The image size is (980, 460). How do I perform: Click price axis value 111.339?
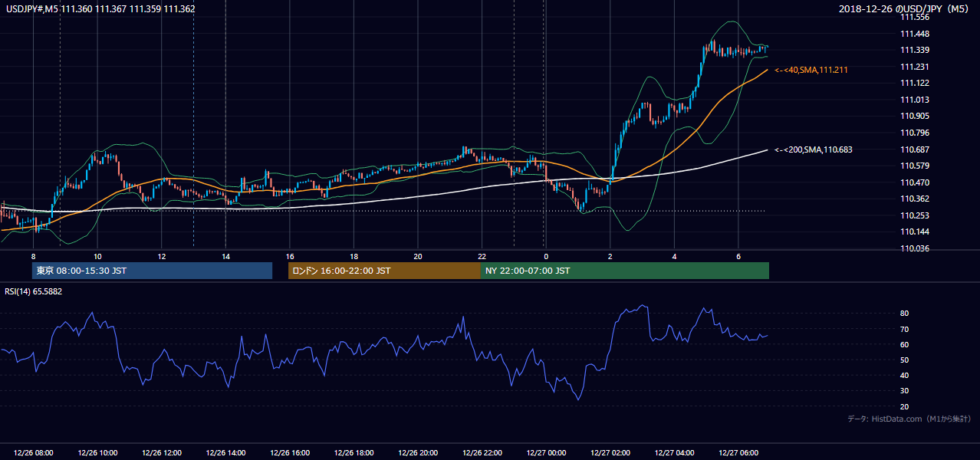915,51
